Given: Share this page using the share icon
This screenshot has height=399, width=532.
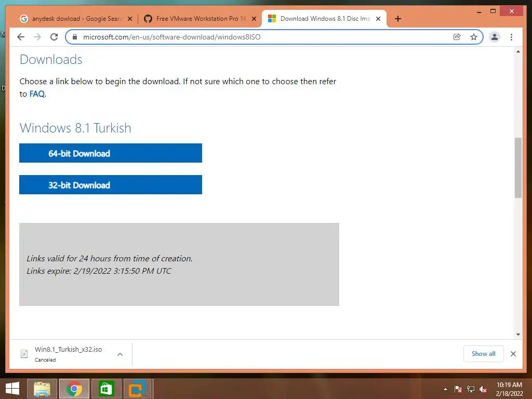Looking at the screenshot, I should pos(457,37).
